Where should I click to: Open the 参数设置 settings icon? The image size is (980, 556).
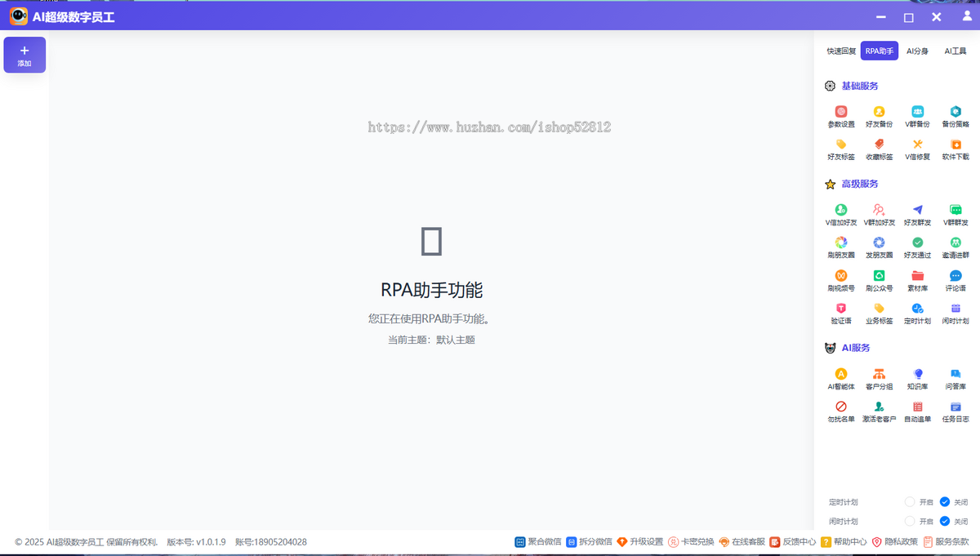(840, 114)
